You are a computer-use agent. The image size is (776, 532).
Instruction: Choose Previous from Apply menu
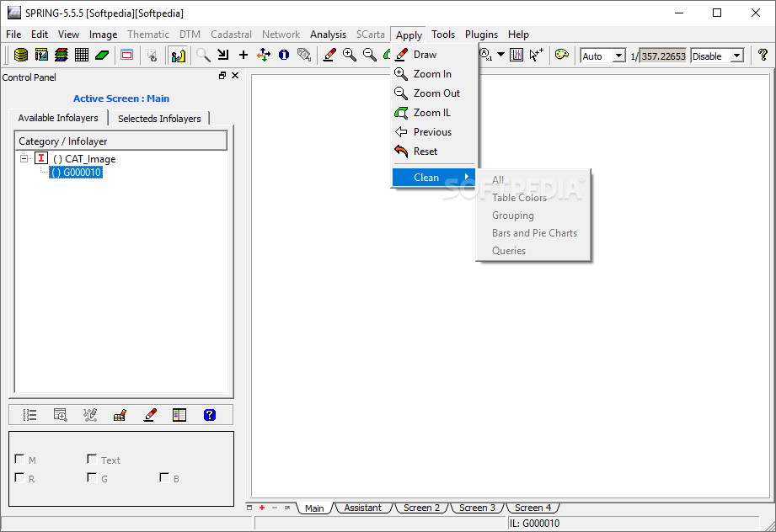tap(434, 132)
